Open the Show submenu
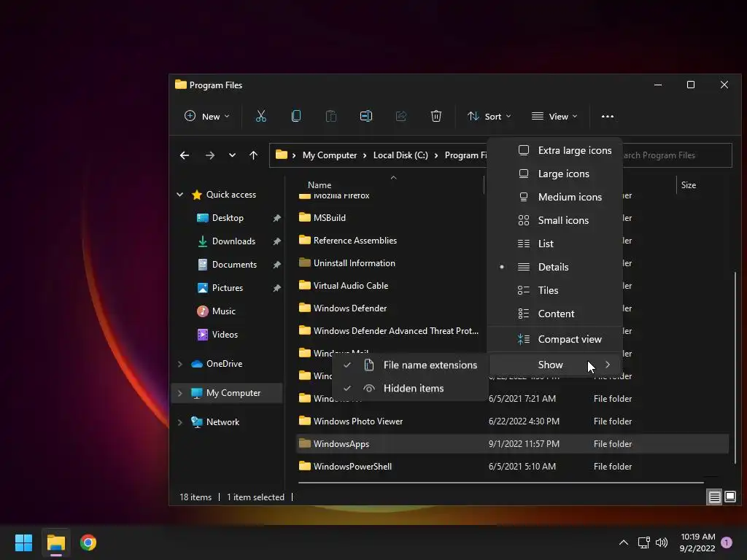The height and width of the screenshot is (560, 747). tap(555, 365)
